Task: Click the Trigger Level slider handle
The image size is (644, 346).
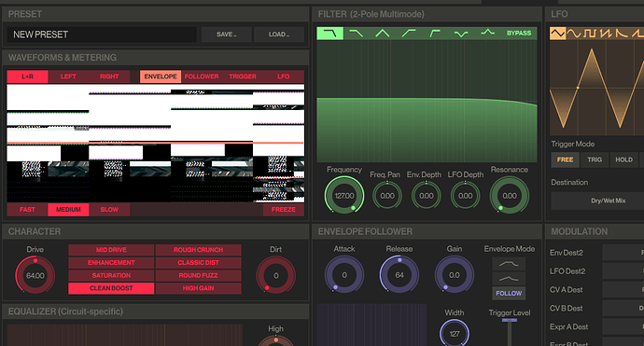Action: tap(510, 320)
